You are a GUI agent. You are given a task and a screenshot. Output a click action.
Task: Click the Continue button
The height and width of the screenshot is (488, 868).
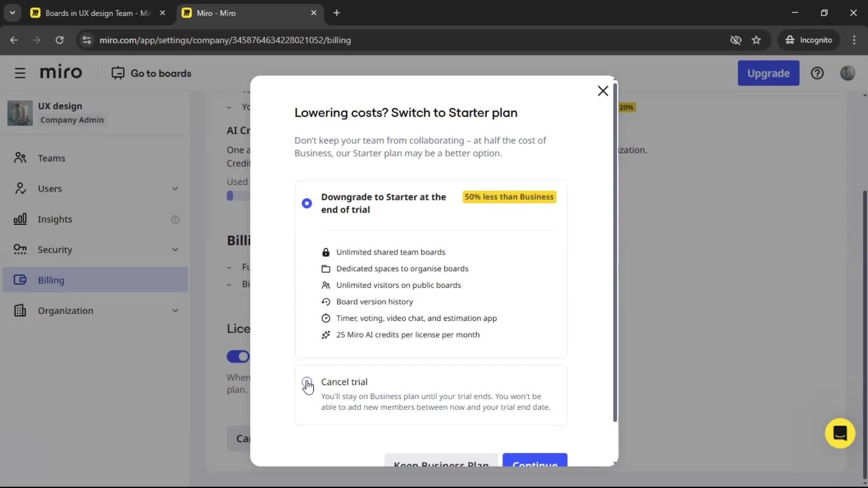tap(535, 460)
